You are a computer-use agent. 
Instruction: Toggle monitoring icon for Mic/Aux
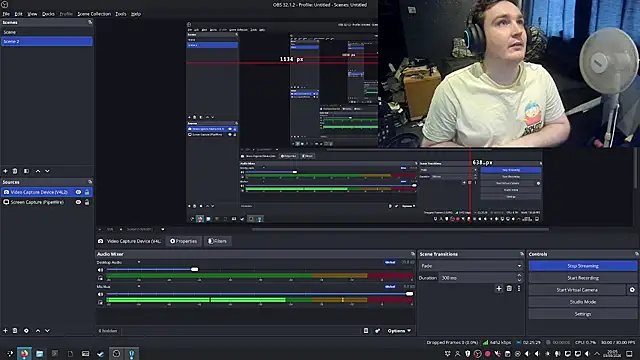[x=100, y=302]
